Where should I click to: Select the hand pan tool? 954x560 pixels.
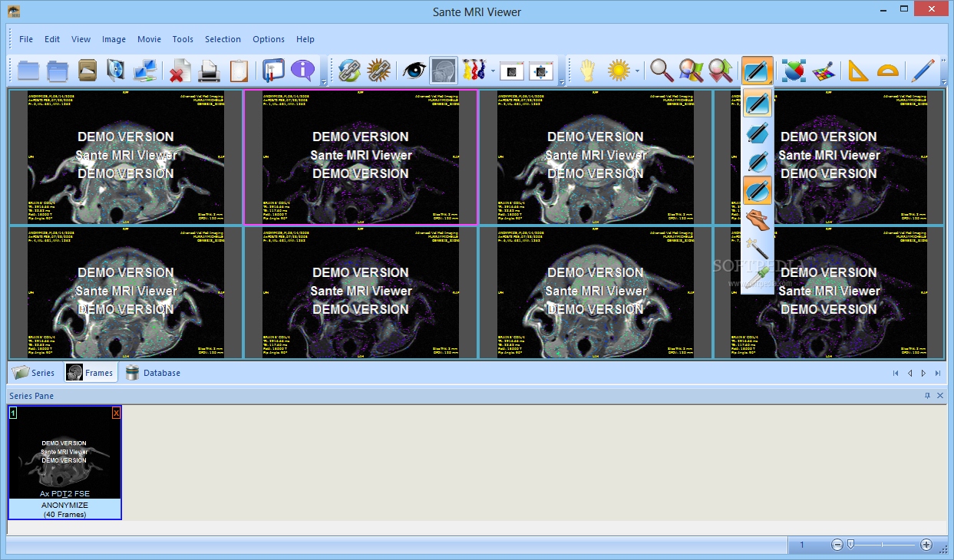tap(587, 71)
